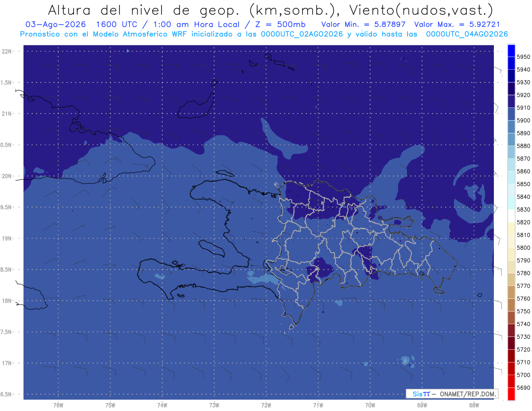Viewport: 532px width, 411px height.
Task: Click the 5770 colorbar label
Action: pyautogui.click(x=523, y=286)
